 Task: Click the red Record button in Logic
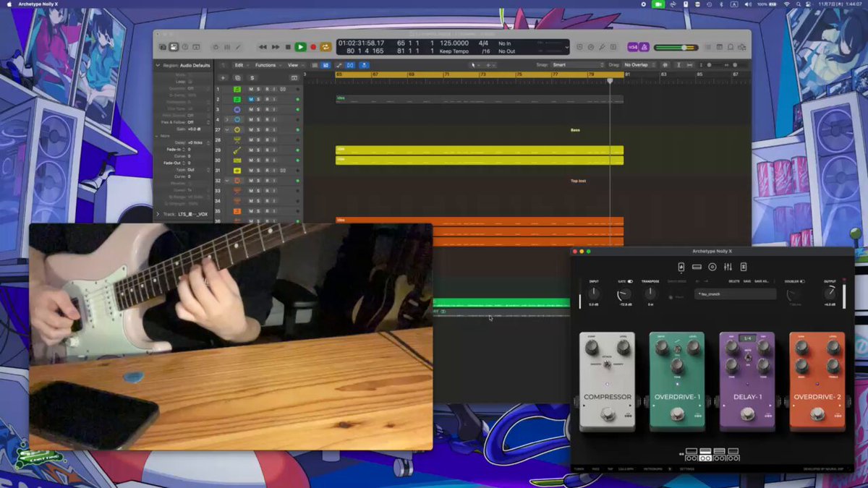click(313, 47)
